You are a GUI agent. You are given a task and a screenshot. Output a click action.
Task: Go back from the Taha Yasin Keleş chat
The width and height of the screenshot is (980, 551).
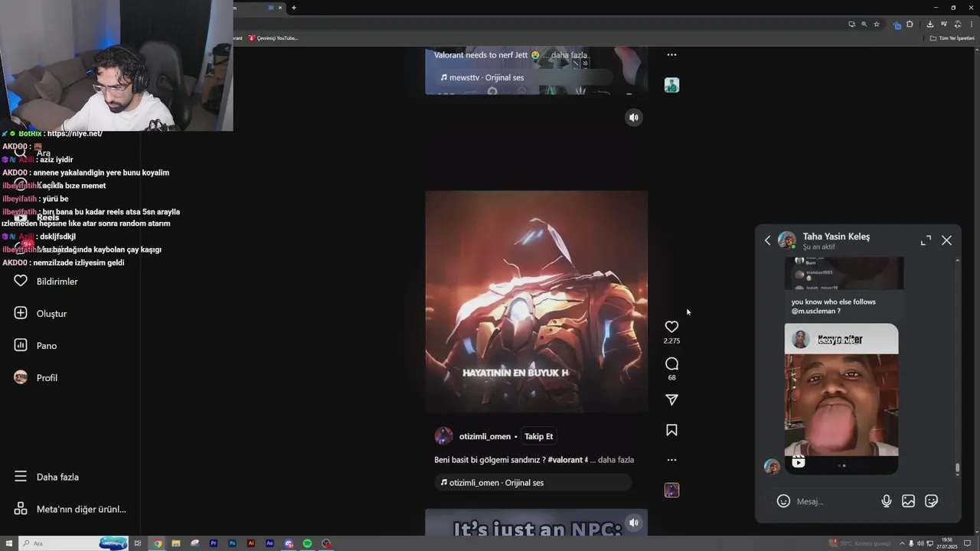tap(768, 240)
